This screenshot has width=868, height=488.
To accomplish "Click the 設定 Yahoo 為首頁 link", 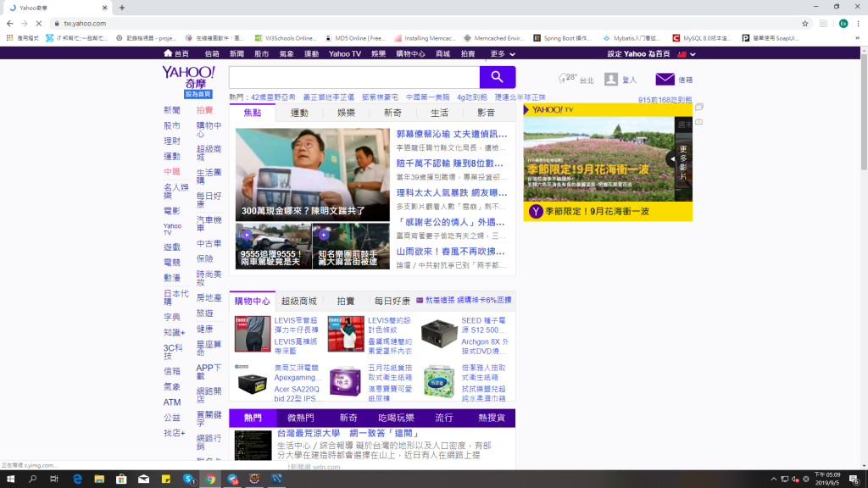I will pos(639,53).
